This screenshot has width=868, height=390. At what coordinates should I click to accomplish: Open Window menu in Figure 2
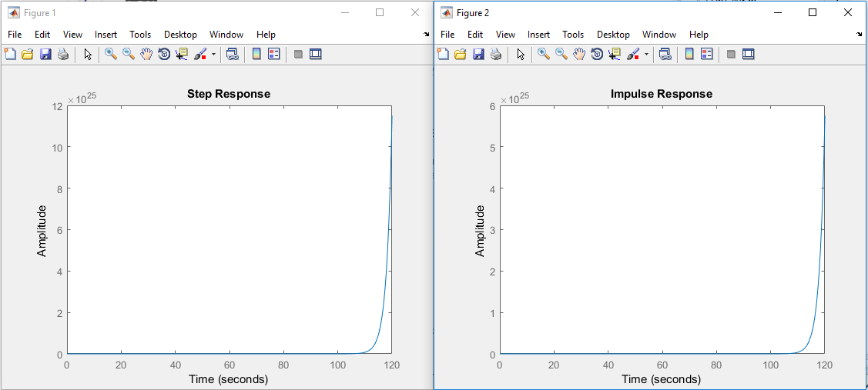click(x=659, y=35)
